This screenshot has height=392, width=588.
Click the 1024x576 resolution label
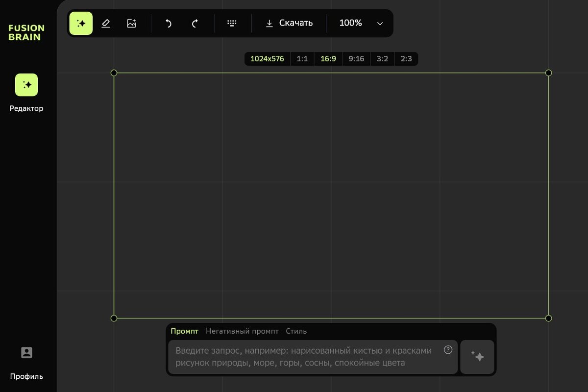pyautogui.click(x=267, y=59)
